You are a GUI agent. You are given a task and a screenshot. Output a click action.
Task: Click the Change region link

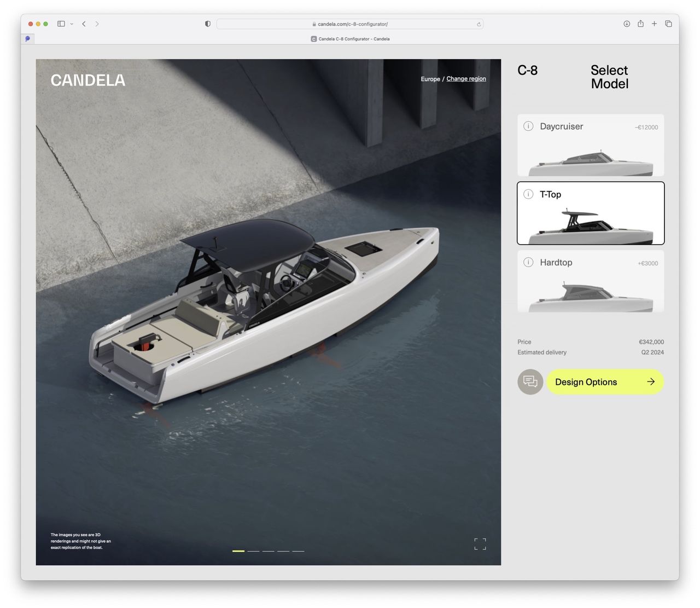coord(466,79)
